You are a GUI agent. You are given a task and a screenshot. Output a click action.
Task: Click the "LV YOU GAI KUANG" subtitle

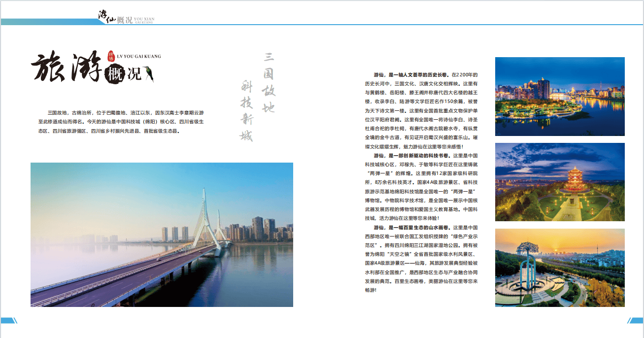coord(139,57)
